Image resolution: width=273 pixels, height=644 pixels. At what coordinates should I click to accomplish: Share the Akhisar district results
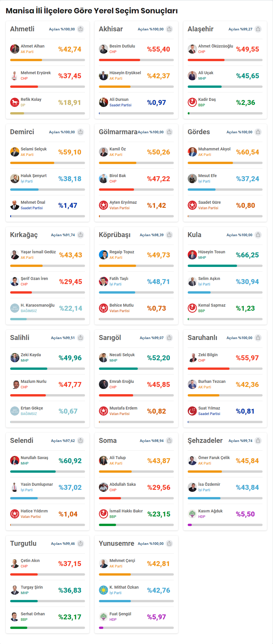169,29
